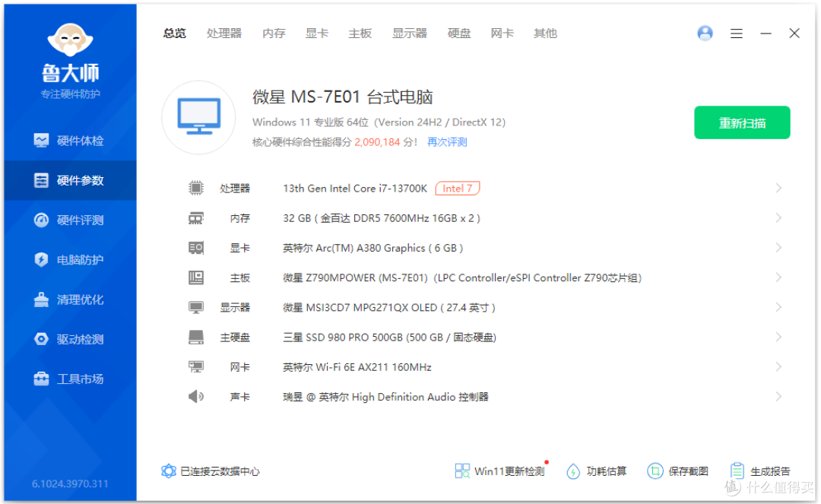Click the monitor icon beside 显示器
This screenshot has width=821, height=504.
tap(196, 307)
